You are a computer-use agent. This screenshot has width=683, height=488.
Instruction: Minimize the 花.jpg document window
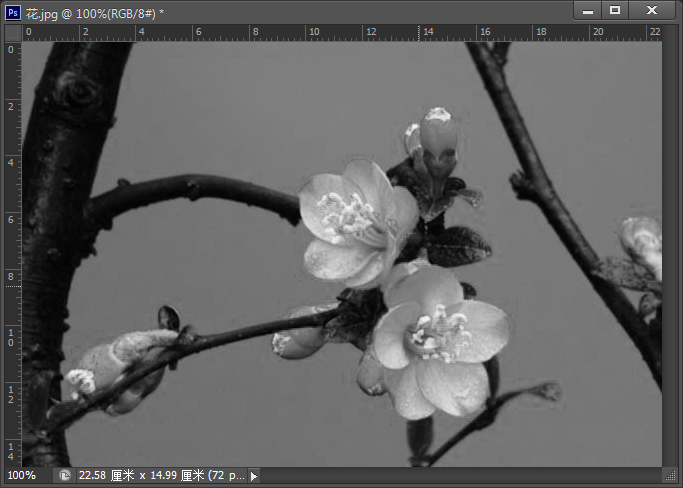pos(588,10)
